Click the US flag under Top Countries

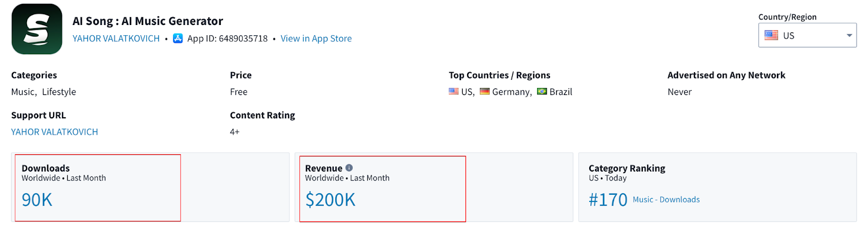pos(454,92)
